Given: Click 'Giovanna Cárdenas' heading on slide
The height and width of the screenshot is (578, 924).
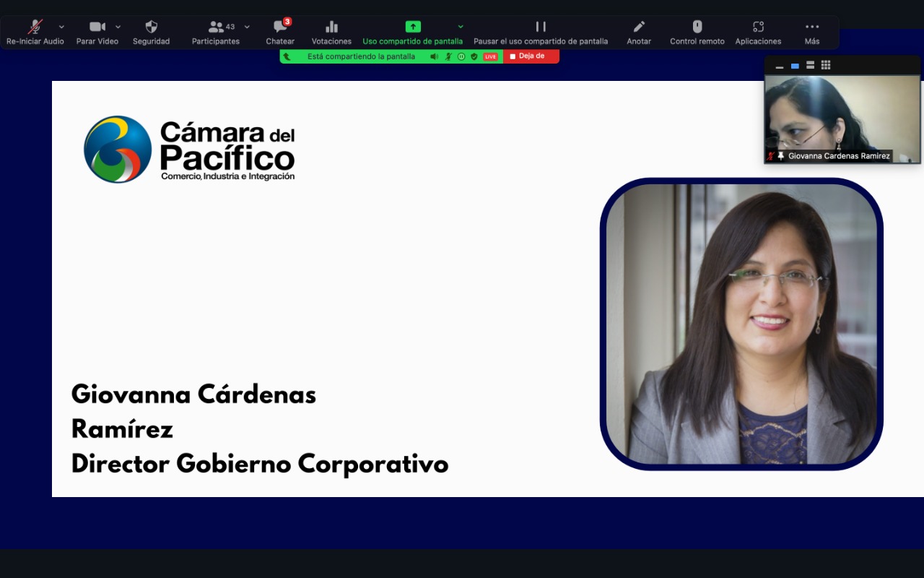Looking at the screenshot, I should pos(193,394).
